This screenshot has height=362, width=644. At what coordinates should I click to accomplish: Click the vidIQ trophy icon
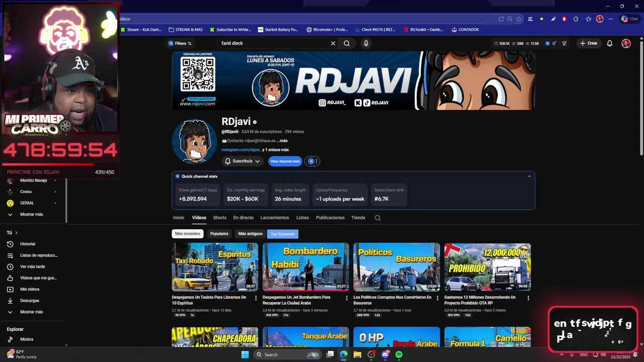click(564, 43)
